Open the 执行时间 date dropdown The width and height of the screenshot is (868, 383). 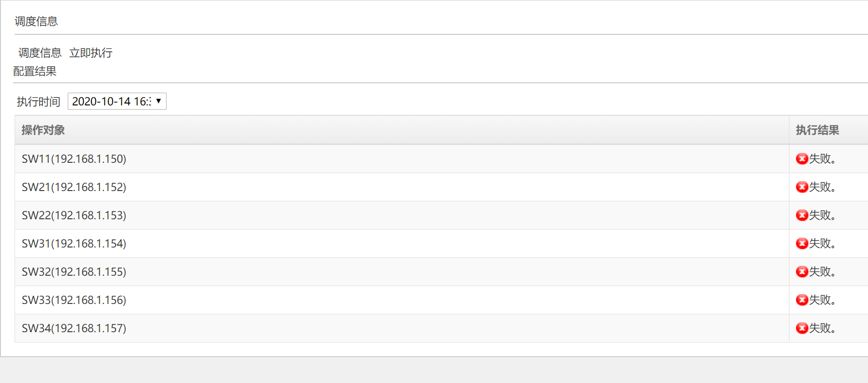[x=117, y=102]
